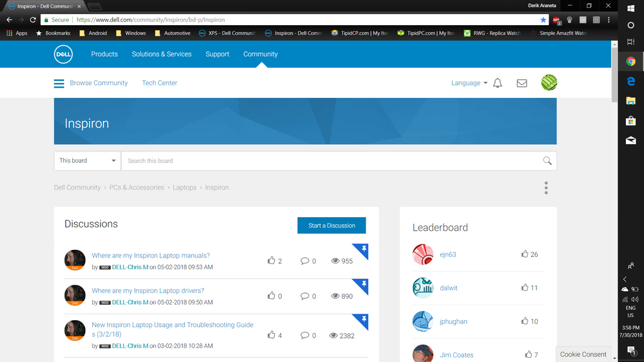Open notifications bell icon
This screenshot has height=362, width=644.
[x=498, y=83]
